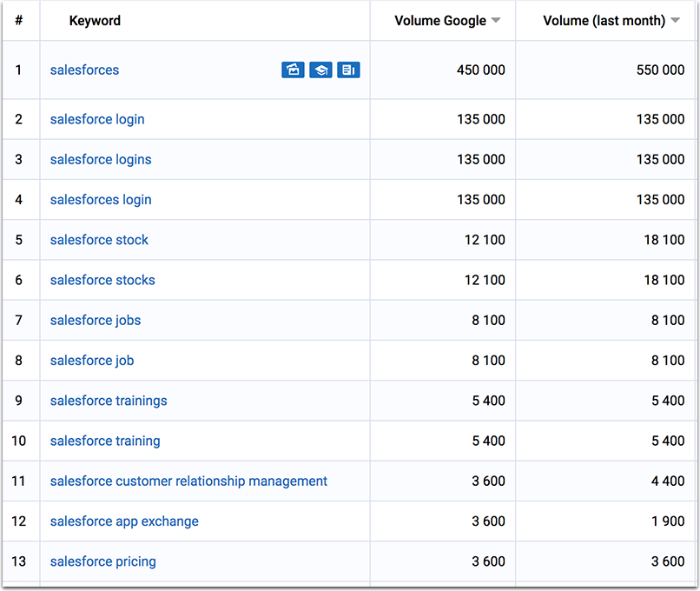Click the salesforce stock keyword link
The height and width of the screenshot is (591, 700).
(x=99, y=240)
